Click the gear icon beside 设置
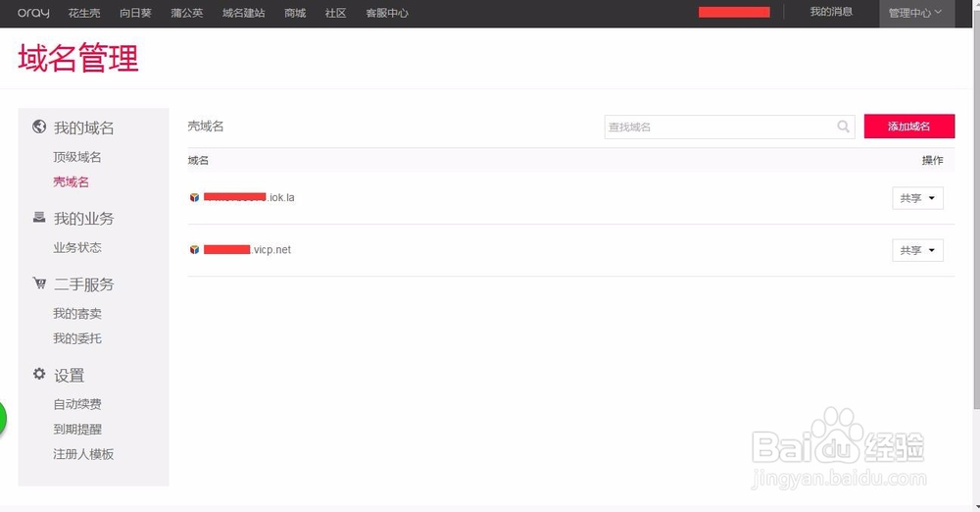The height and width of the screenshot is (512, 980). [x=39, y=374]
